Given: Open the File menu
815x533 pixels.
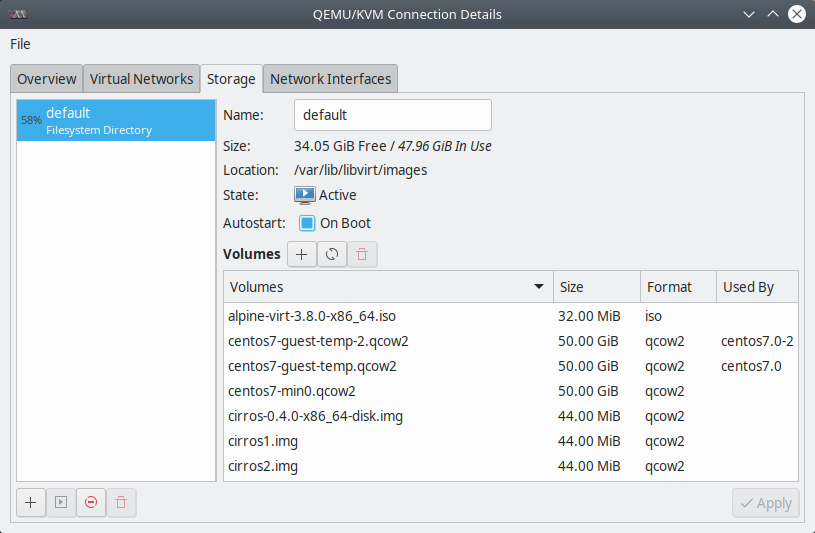Looking at the screenshot, I should coord(20,44).
